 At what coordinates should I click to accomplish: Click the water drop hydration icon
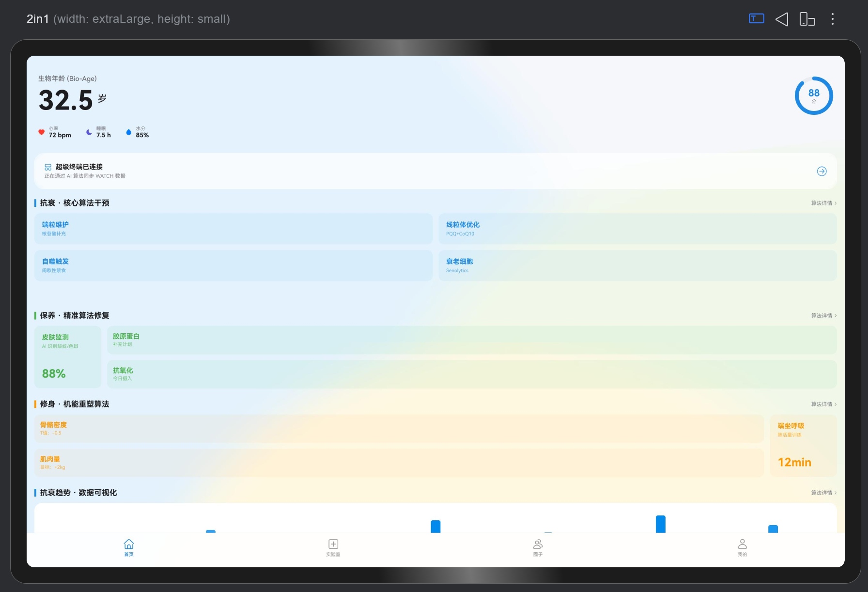click(128, 132)
